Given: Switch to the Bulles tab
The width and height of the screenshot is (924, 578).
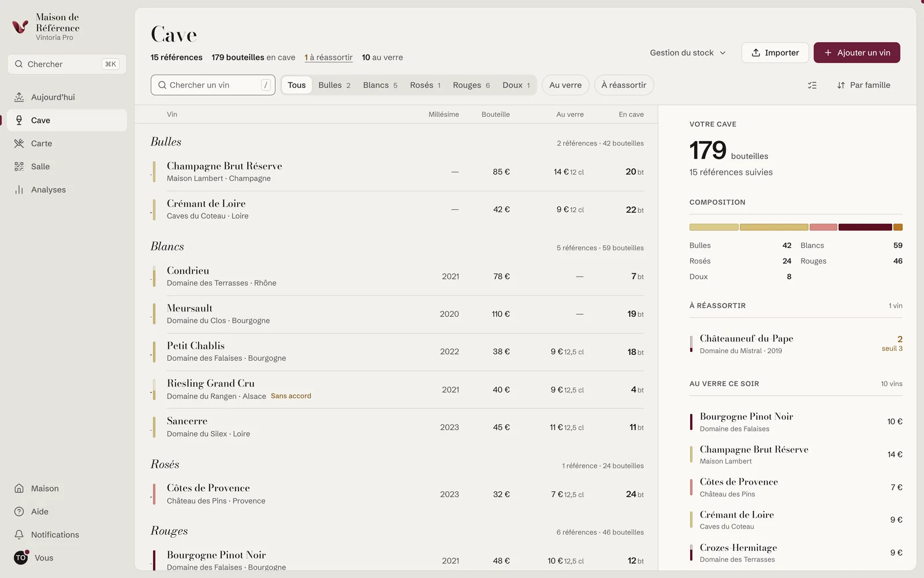Looking at the screenshot, I should 334,85.
